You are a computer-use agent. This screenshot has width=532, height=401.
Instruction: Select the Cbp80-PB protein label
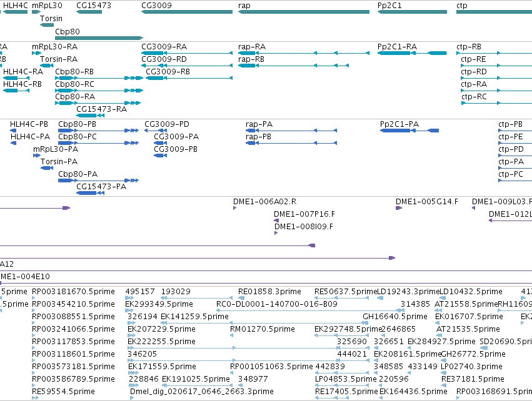pos(77,124)
